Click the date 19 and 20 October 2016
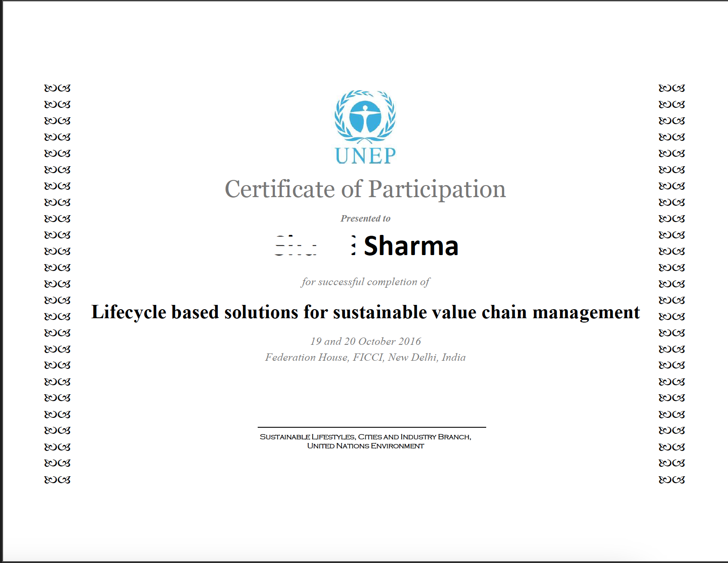This screenshot has width=728, height=563. pos(365,341)
